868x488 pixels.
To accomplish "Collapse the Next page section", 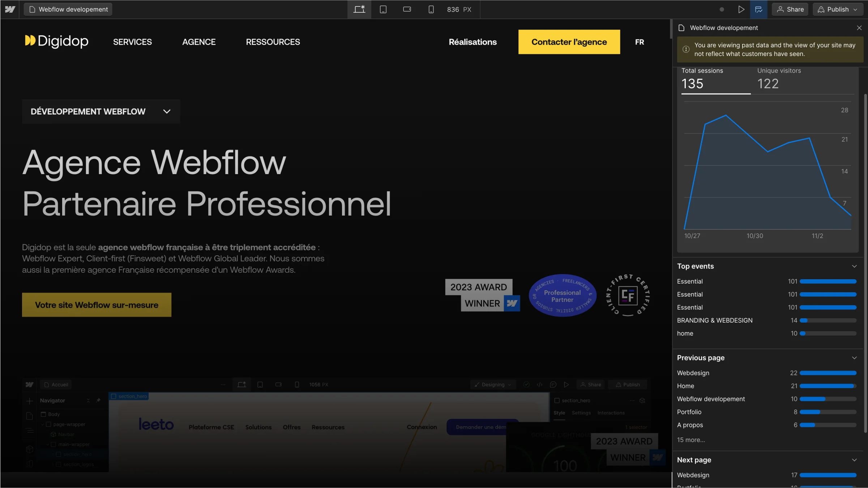I will click(855, 460).
